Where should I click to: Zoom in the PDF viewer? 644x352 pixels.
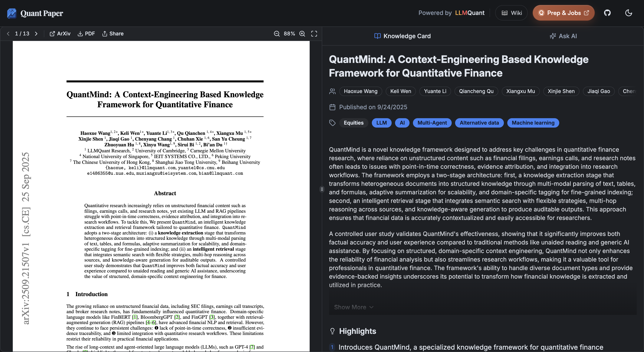[302, 33]
